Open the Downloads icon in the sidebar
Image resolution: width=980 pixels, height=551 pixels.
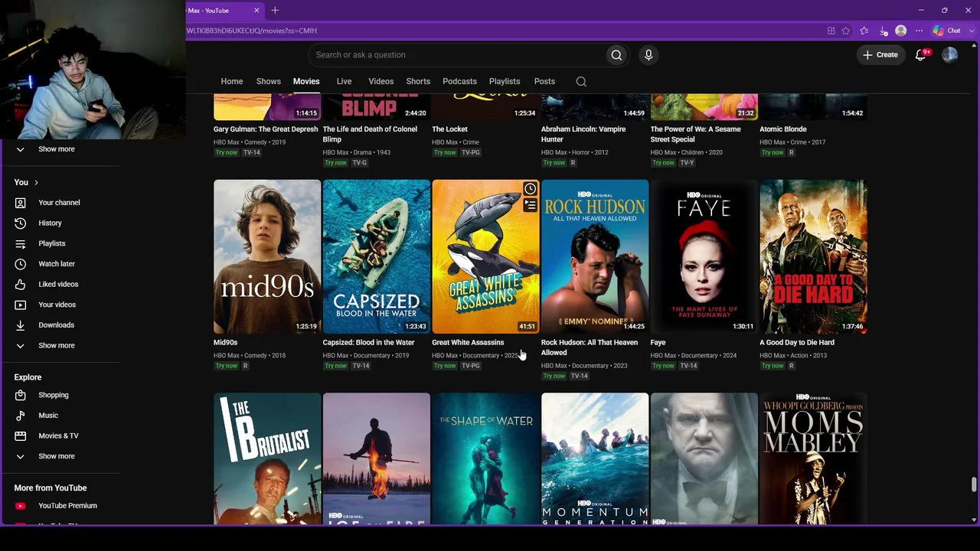pyautogui.click(x=21, y=325)
